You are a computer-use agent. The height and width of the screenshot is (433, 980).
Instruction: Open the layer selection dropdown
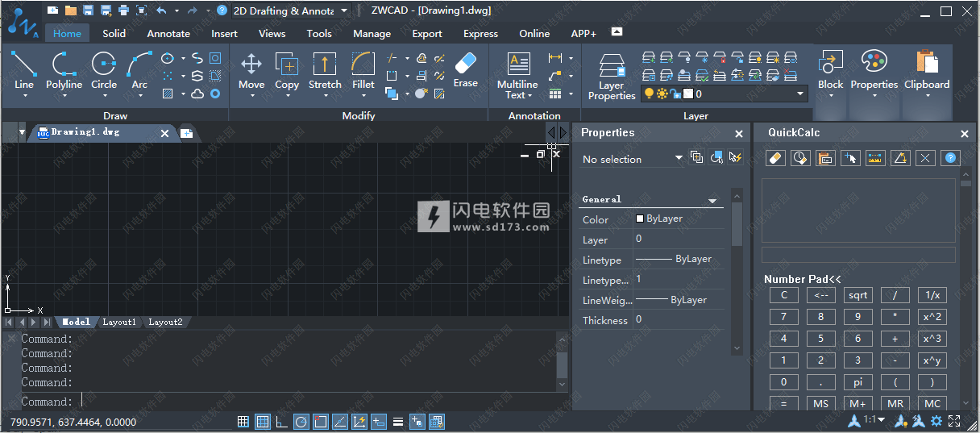point(800,94)
